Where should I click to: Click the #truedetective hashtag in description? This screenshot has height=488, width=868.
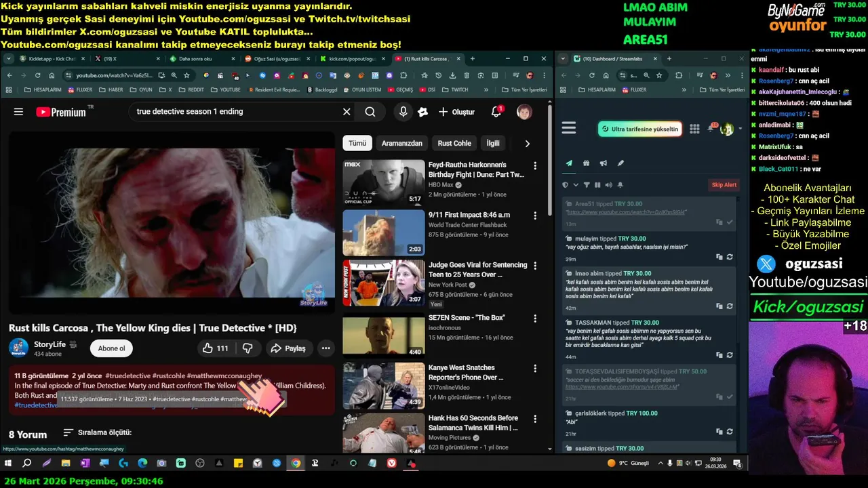(127, 375)
